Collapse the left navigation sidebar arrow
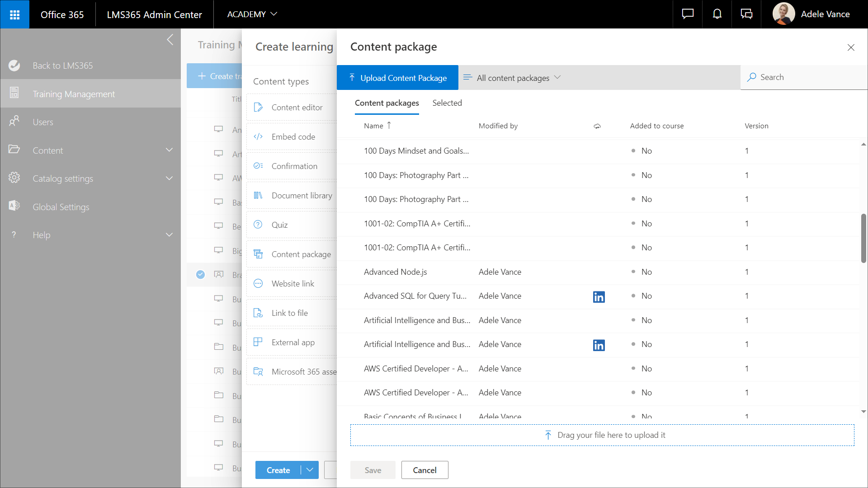Viewport: 868px width, 488px height. [170, 40]
